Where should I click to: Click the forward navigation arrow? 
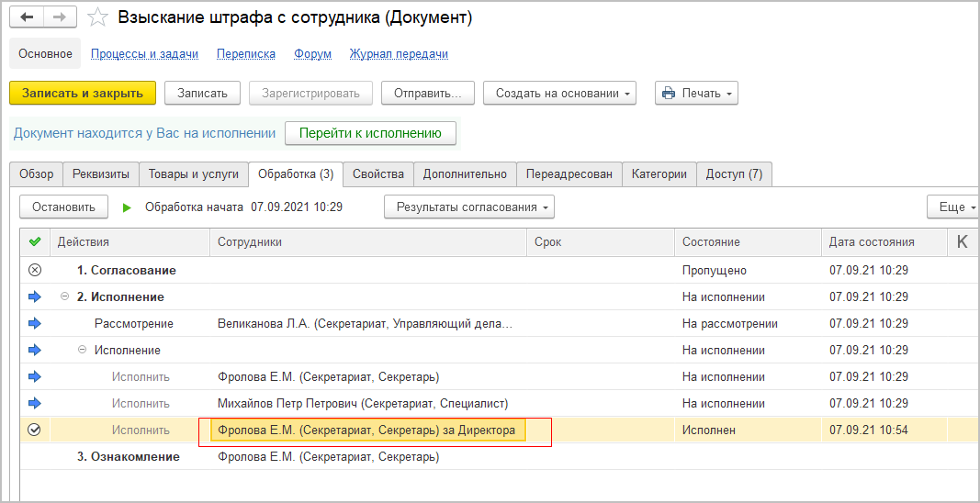[x=60, y=17]
